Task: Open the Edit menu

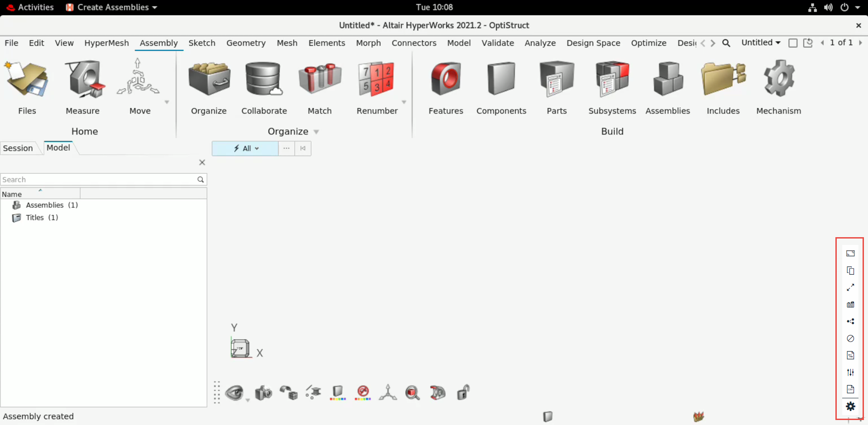Action: (36, 43)
